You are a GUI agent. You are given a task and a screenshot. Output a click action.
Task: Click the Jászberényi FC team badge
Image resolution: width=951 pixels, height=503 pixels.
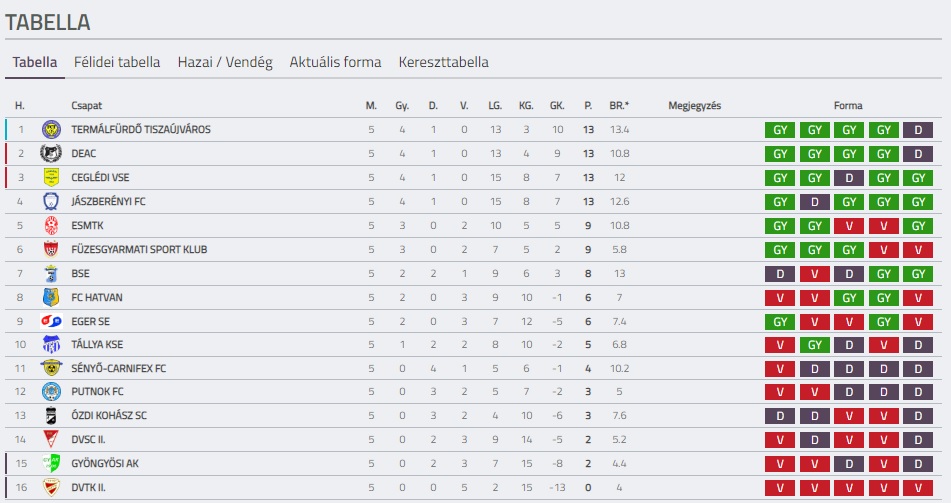click(x=51, y=201)
